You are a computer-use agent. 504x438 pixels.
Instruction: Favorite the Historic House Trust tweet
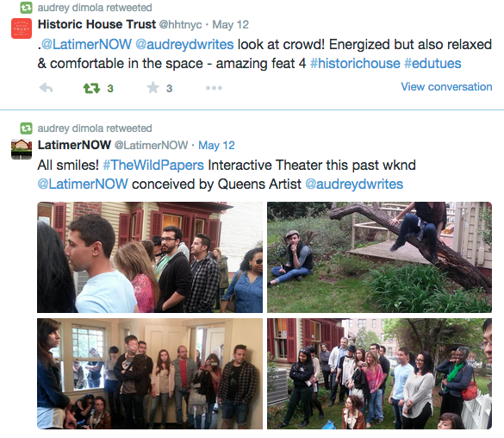point(153,87)
